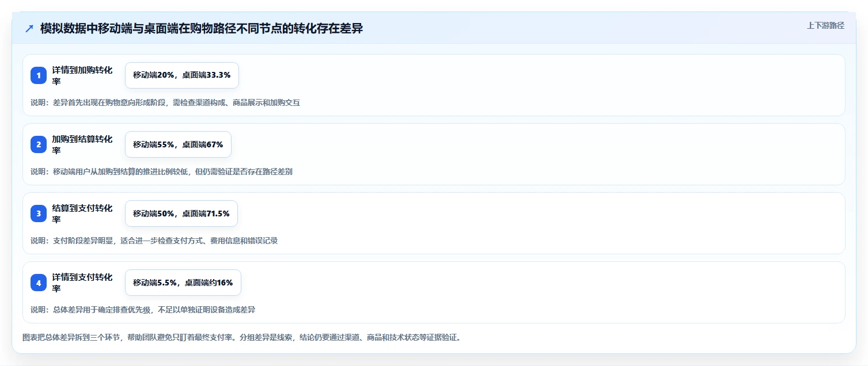Click the number 2 step badge
Viewport: 868px width, 366px height.
coord(39,144)
